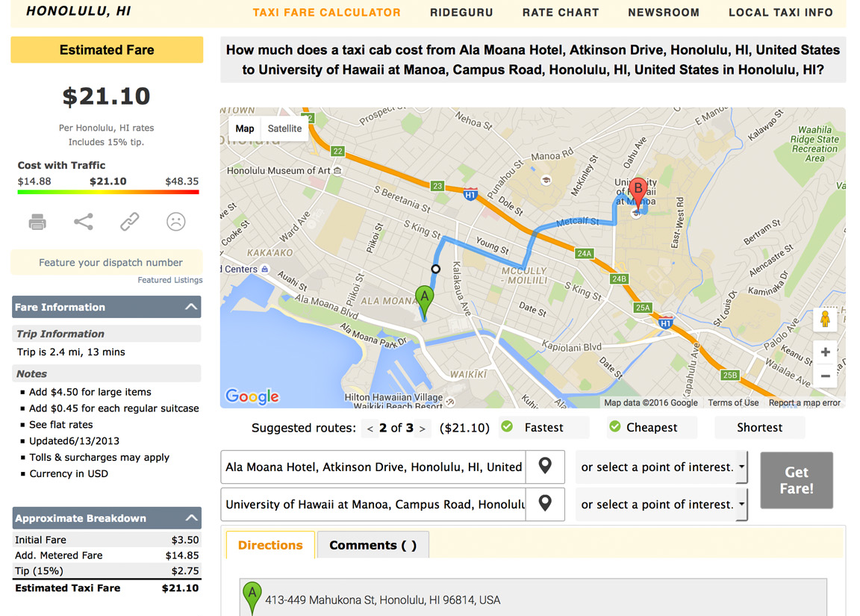Open origin point of interest dropdown
The width and height of the screenshot is (860, 616).
(x=661, y=467)
